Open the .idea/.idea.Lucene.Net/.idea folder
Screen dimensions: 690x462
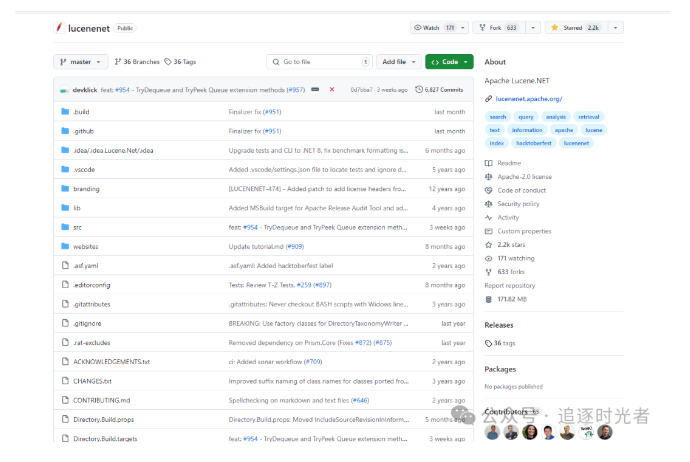pyautogui.click(x=113, y=150)
